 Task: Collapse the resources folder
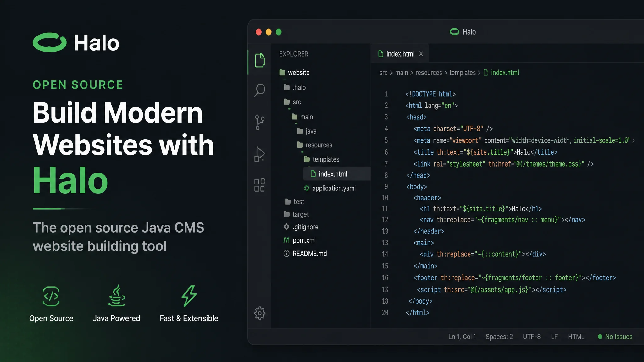315,145
